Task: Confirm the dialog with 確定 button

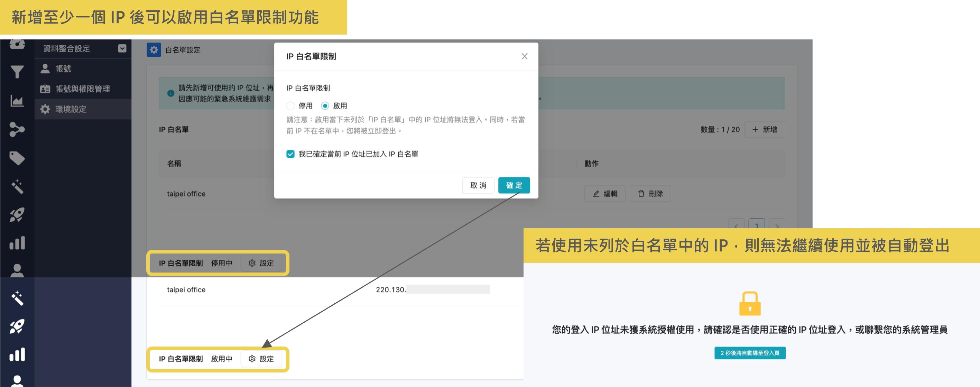Action: tap(514, 185)
